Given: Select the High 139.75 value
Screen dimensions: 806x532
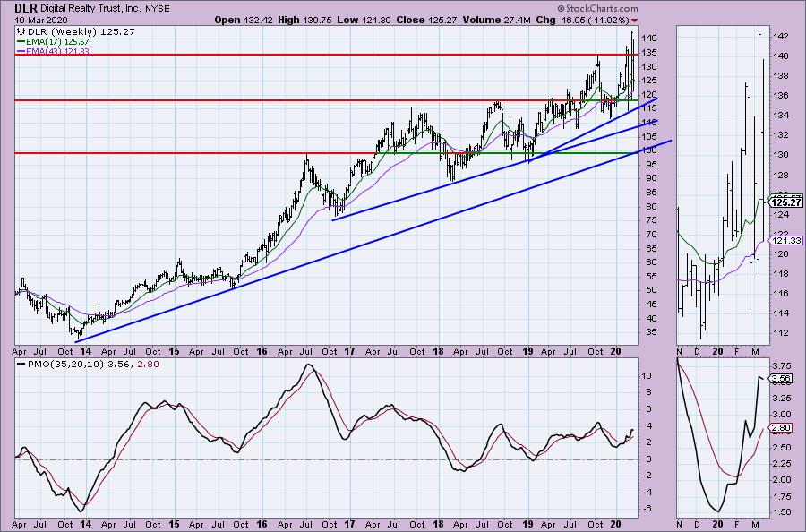Looking at the screenshot, I should pos(304,20).
